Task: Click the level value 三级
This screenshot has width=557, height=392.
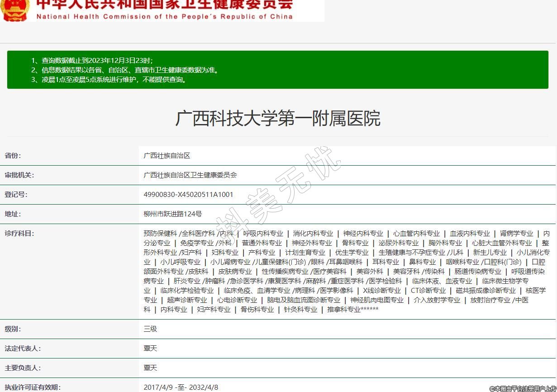Action: pyautogui.click(x=150, y=329)
